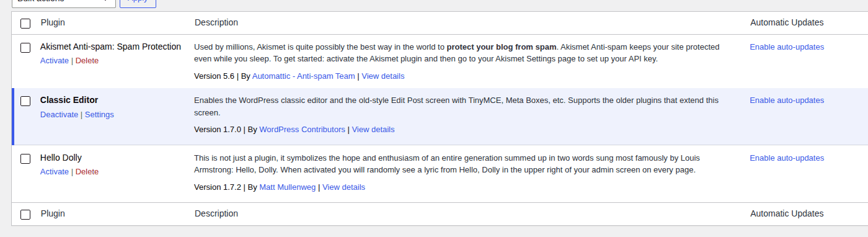View details for Akismet plugin
The height and width of the screenshot is (237, 868).
(383, 76)
